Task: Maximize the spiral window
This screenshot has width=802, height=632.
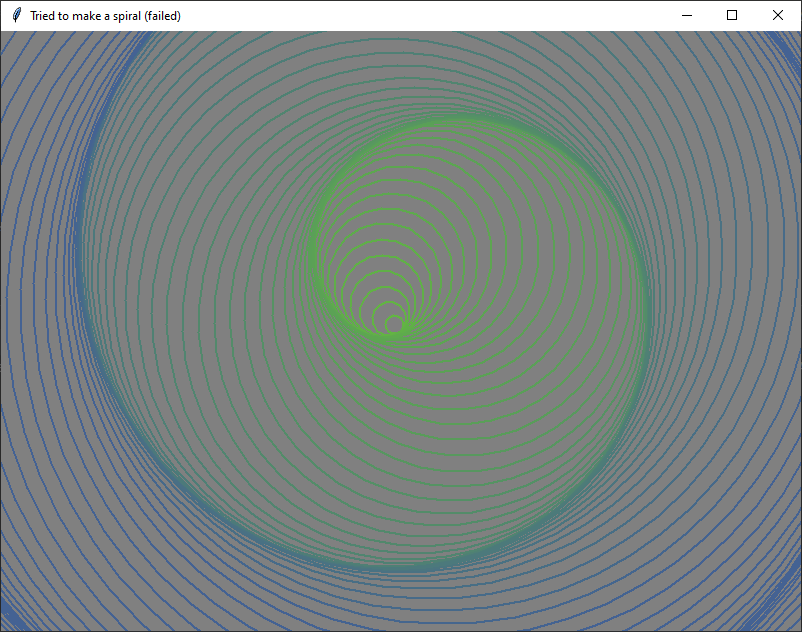Action: pyautogui.click(x=732, y=16)
